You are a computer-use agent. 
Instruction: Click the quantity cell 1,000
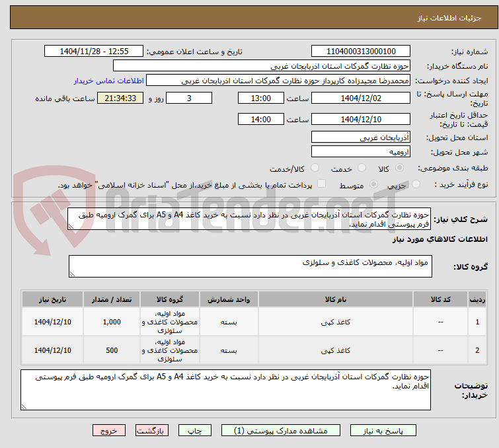coord(112,322)
